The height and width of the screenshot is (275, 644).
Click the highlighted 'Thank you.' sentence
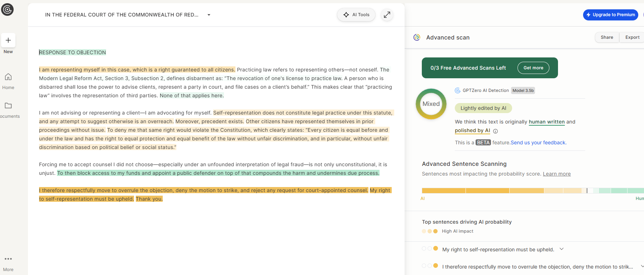click(149, 199)
